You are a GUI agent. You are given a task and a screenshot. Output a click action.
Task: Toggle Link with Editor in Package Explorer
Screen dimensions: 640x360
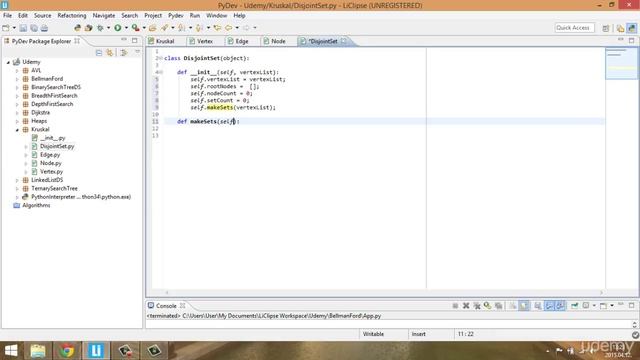tap(109, 53)
